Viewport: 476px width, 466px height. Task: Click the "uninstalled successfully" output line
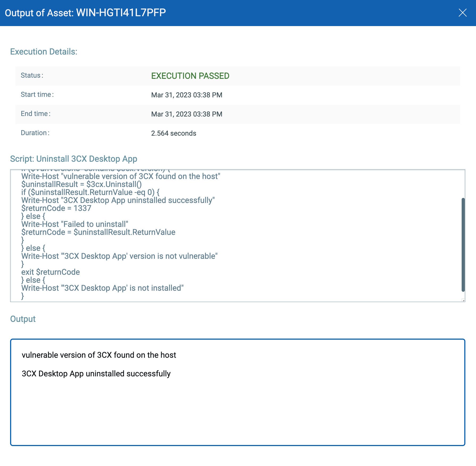pos(96,374)
